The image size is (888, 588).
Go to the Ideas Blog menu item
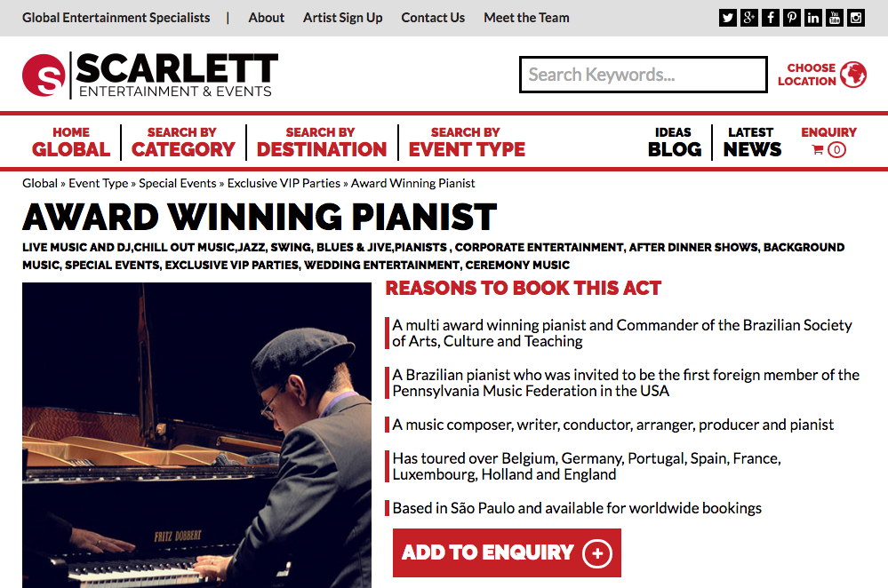click(x=675, y=142)
